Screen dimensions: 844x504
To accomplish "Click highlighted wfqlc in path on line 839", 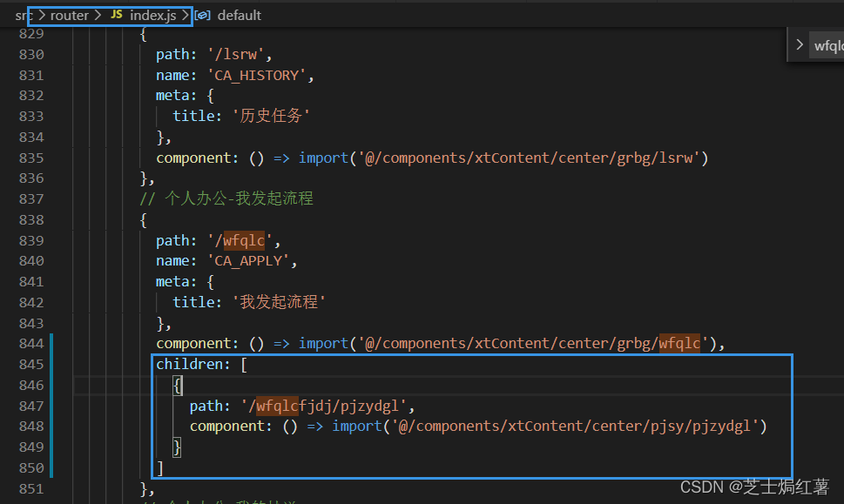I will 244,240.
